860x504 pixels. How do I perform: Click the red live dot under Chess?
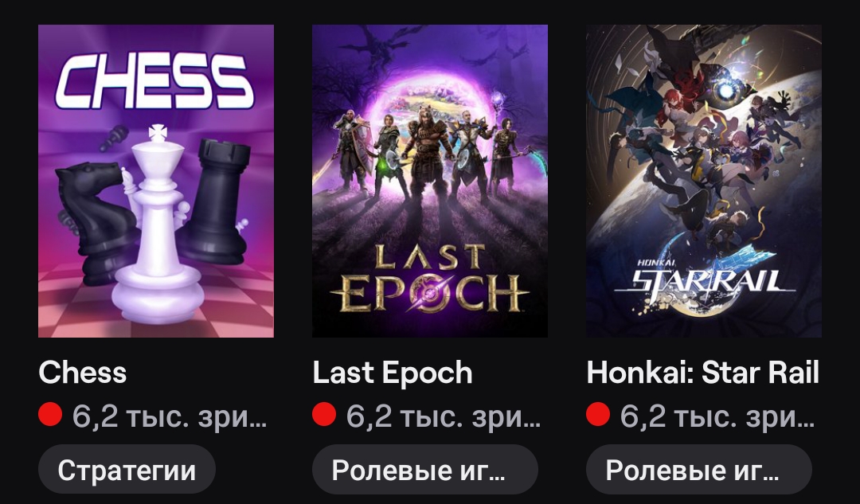click(50, 414)
